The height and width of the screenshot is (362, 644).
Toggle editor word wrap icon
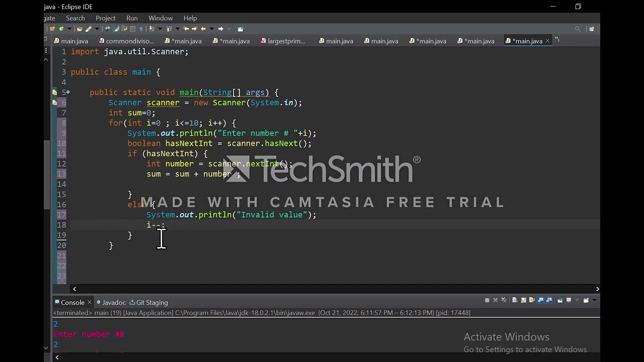coord(124,29)
